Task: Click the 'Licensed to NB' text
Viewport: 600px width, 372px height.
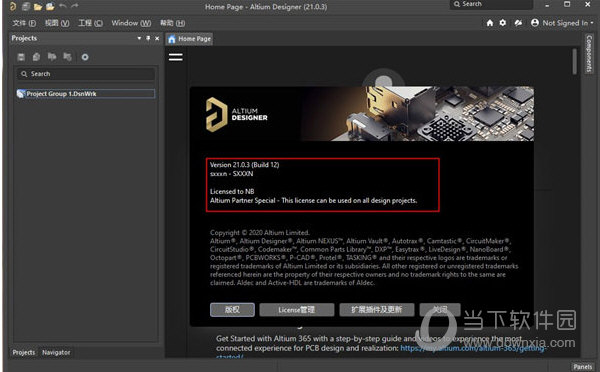Action: click(x=232, y=191)
